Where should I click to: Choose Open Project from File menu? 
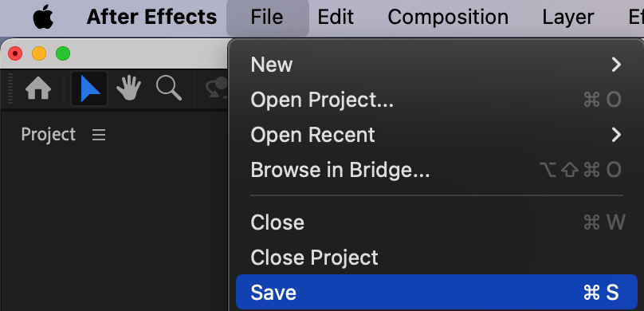click(435, 100)
